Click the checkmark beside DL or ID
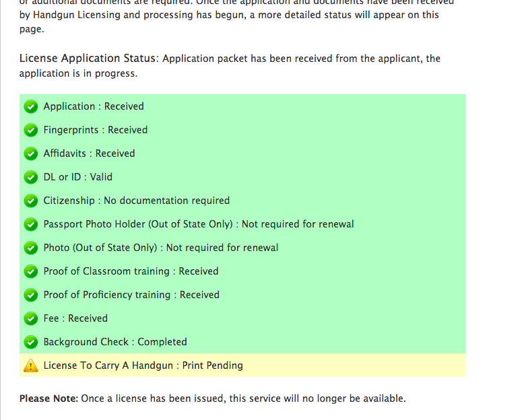 [30, 177]
